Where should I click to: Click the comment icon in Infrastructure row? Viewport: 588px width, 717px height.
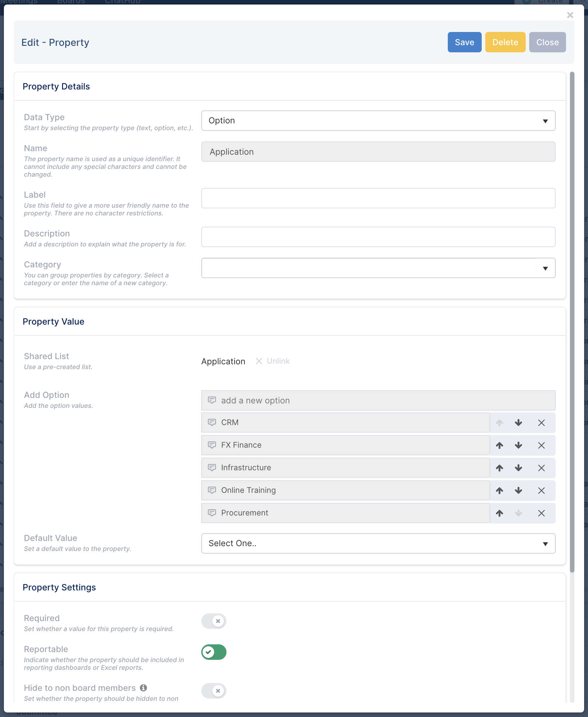pyautogui.click(x=212, y=468)
